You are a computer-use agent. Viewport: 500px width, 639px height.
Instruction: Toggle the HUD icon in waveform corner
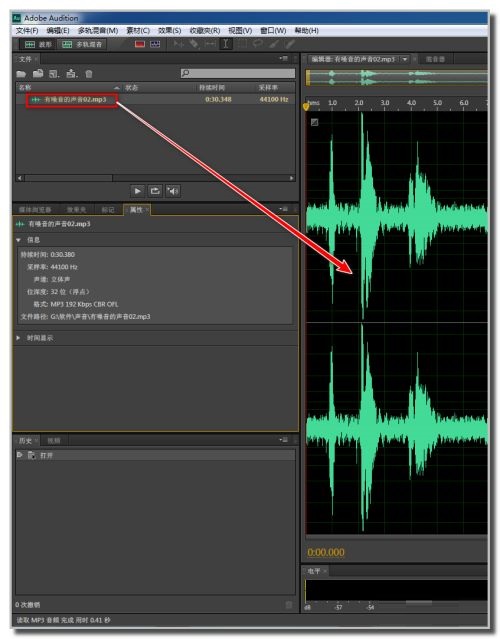click(x=315, y=122)
